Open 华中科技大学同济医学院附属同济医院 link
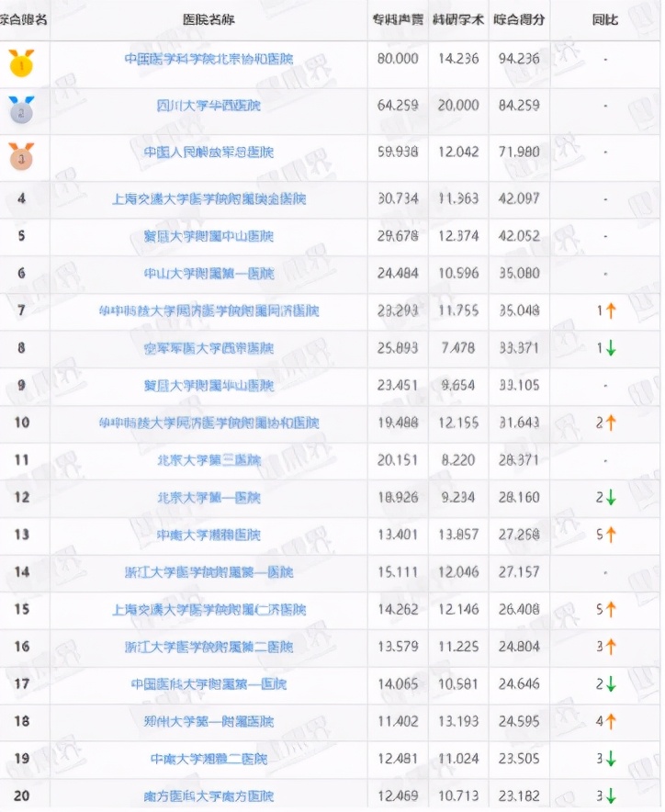Viewport: 665px width, 812px height. click(209, 310)
